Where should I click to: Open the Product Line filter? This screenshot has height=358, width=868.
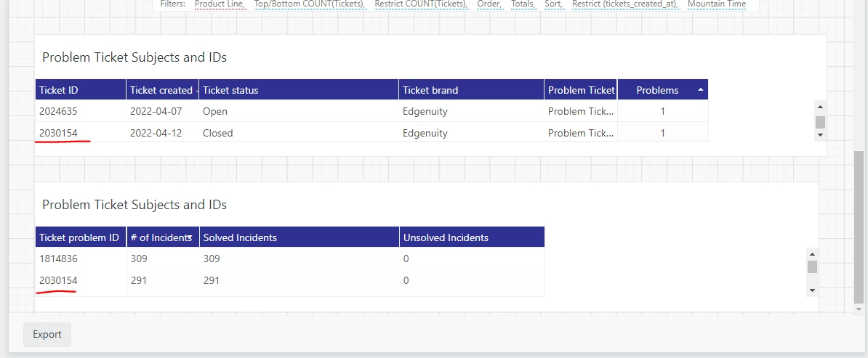pyautogui.click(x=220, y=4)
